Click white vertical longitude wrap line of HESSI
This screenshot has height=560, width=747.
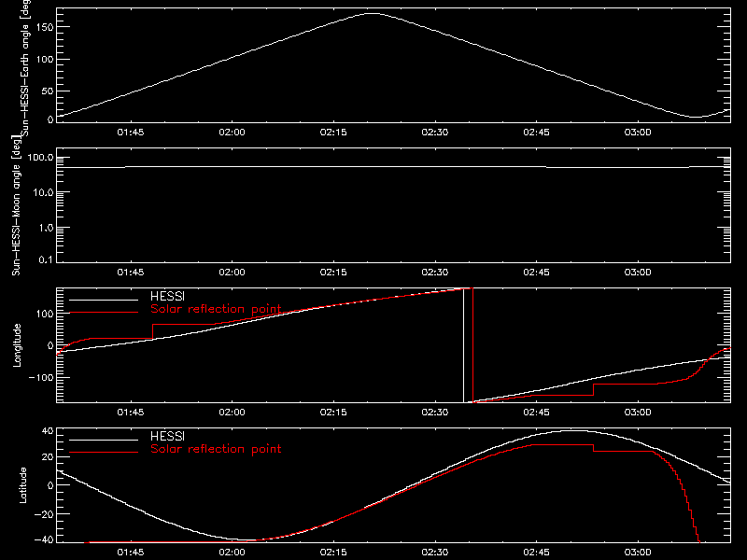click(x=463, y=345)
